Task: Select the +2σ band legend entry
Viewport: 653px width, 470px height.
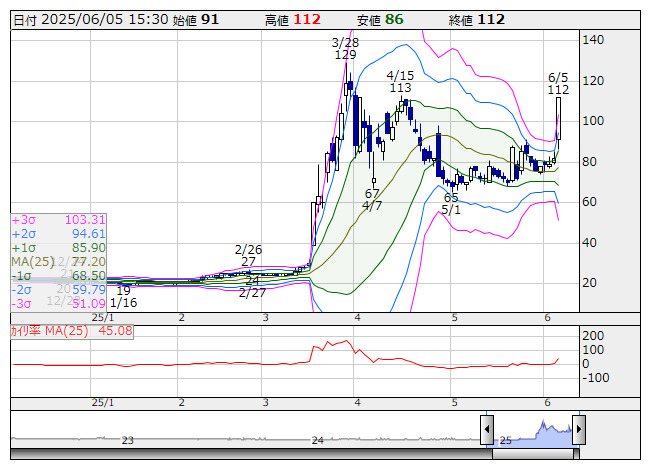Action: (x=58, y=233)
